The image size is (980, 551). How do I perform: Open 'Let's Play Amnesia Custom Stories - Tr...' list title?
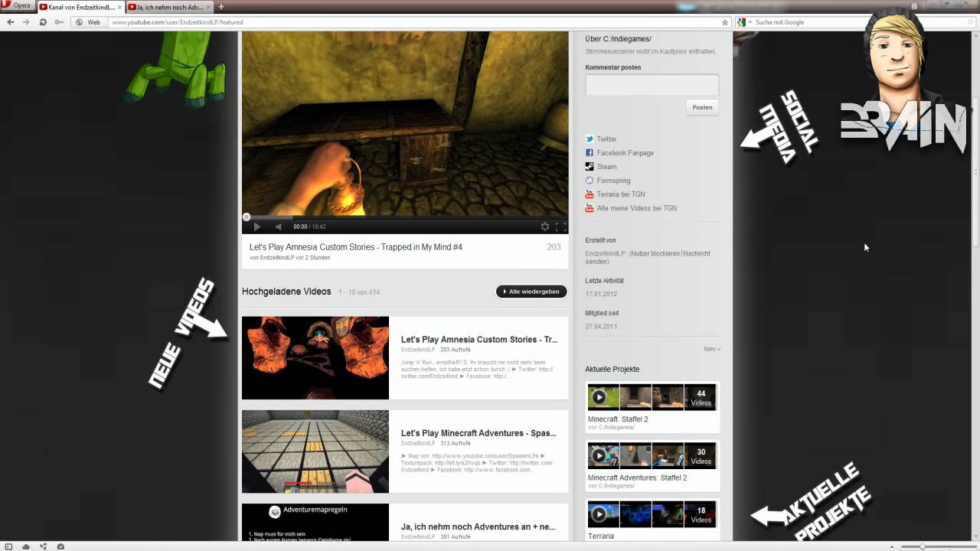point(479,339)
